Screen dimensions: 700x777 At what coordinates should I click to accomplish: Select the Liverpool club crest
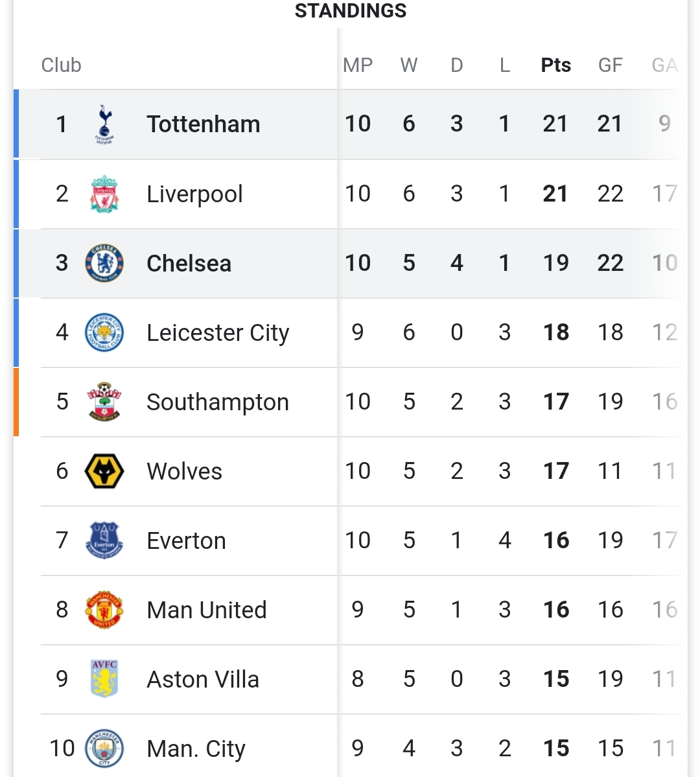tap(104, 194)
